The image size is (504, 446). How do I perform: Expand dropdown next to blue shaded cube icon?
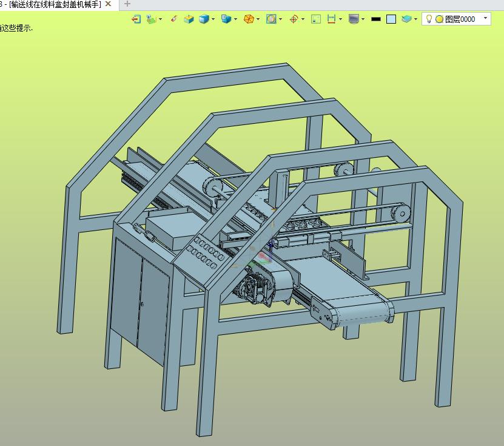coord(213,19)
